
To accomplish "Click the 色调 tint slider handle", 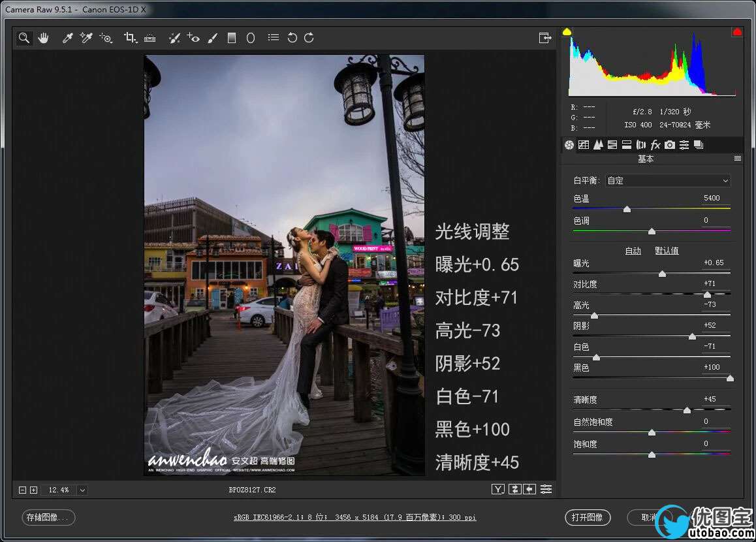I will [x=652, y=231].
